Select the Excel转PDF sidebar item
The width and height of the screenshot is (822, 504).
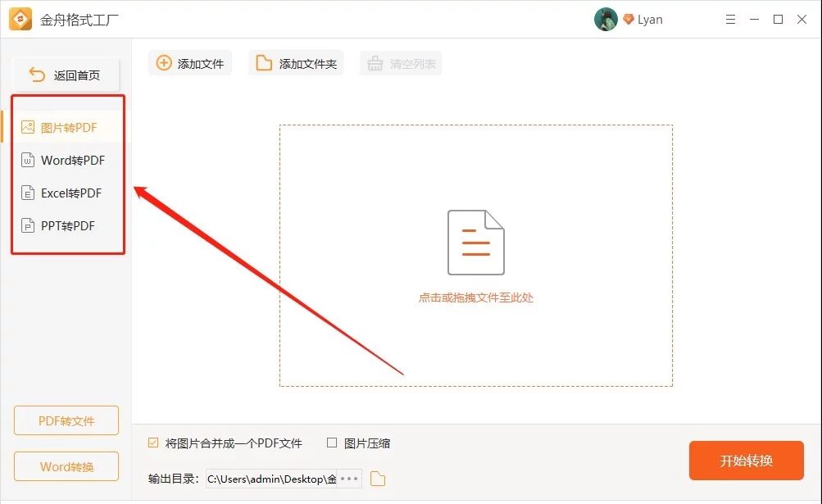click(67, 193)
